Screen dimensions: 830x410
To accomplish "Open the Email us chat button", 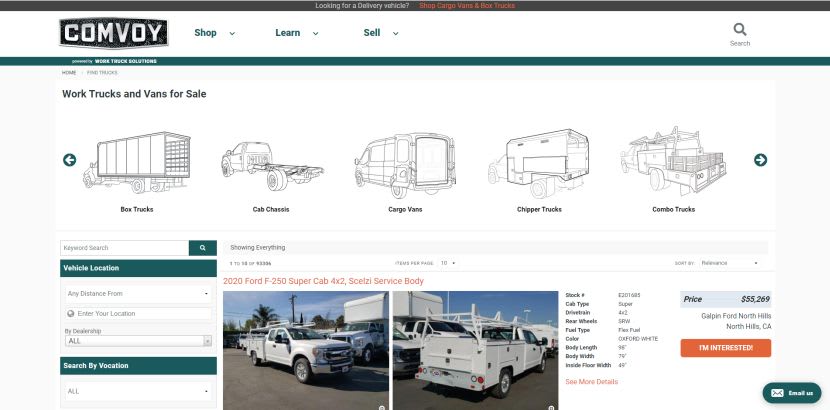I will pyautogui.click(x=792, y=393).
